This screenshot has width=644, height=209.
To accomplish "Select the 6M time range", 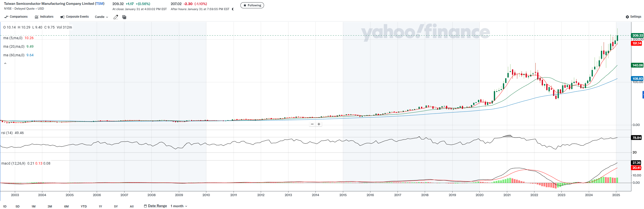I will click(66, 206).
